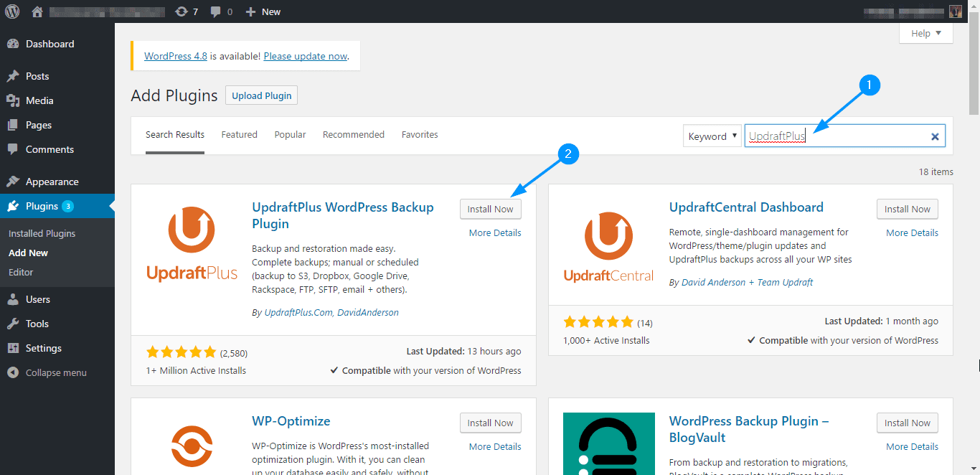The image size is (980, 475).
Task: Switch to Favorites tab
Action: click(x=420, y=134)
